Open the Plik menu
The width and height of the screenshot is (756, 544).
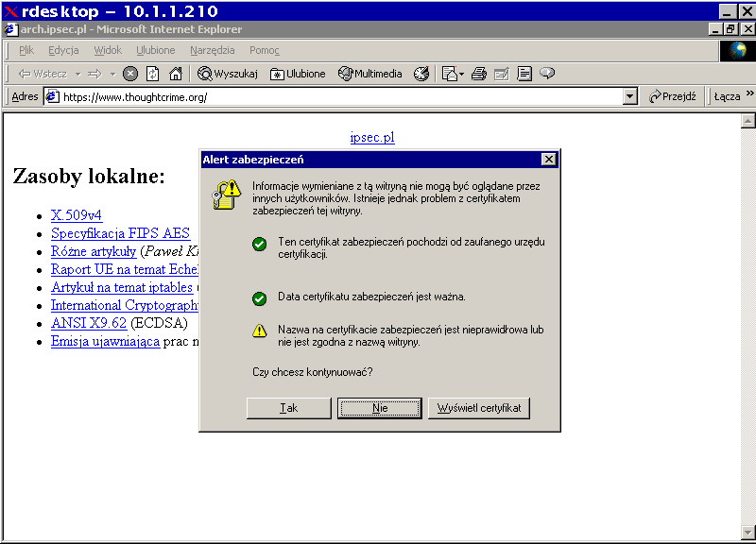(x=26, y=50)
